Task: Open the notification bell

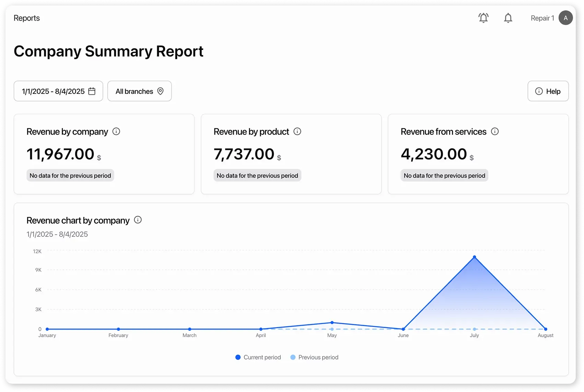Action: click(508, 18)
